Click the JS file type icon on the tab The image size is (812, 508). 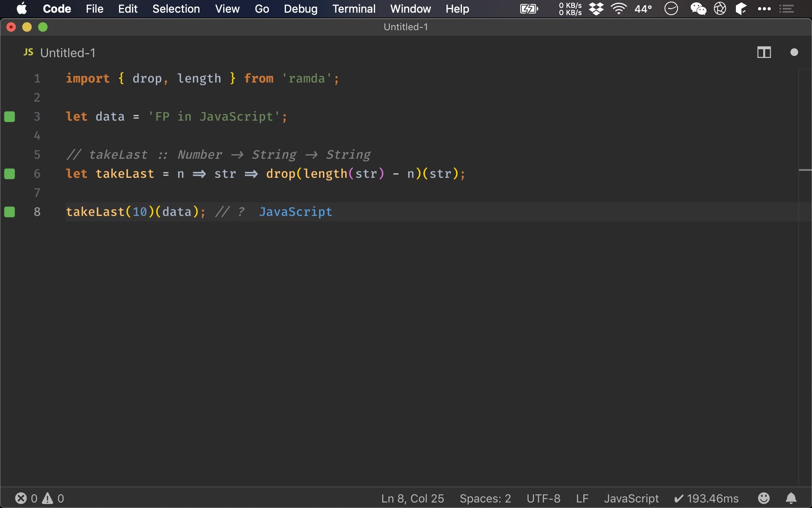point(28,52)
